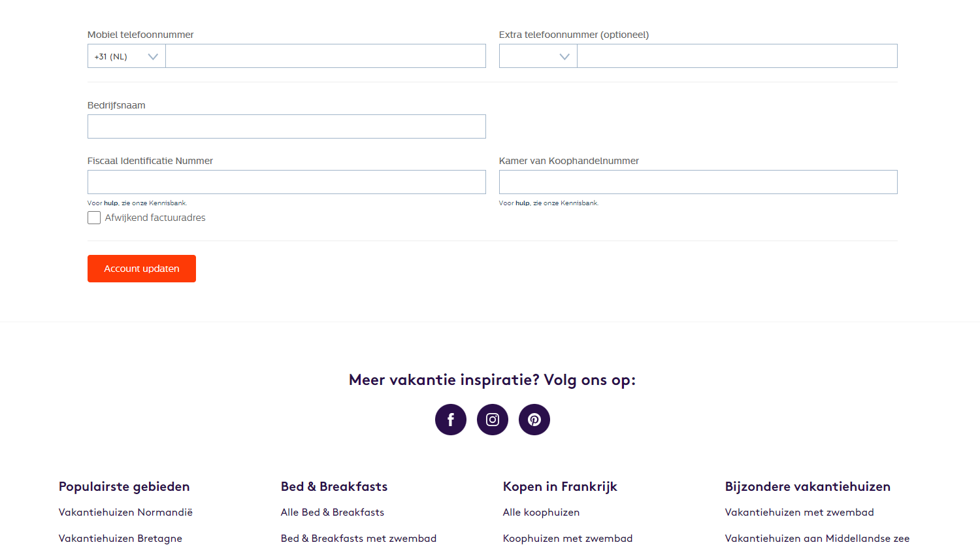Open the Facebook social icon
Image resolution: width=980 pixels, height=549 pixels.
451,420
